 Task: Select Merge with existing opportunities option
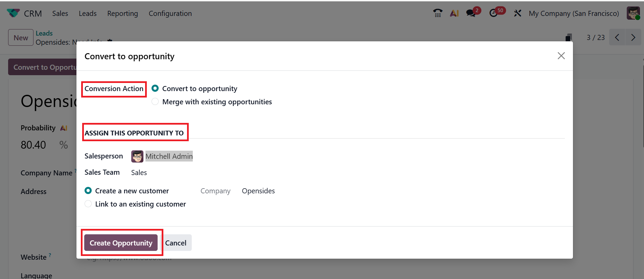pyautogui.click(x=155, y=102)
